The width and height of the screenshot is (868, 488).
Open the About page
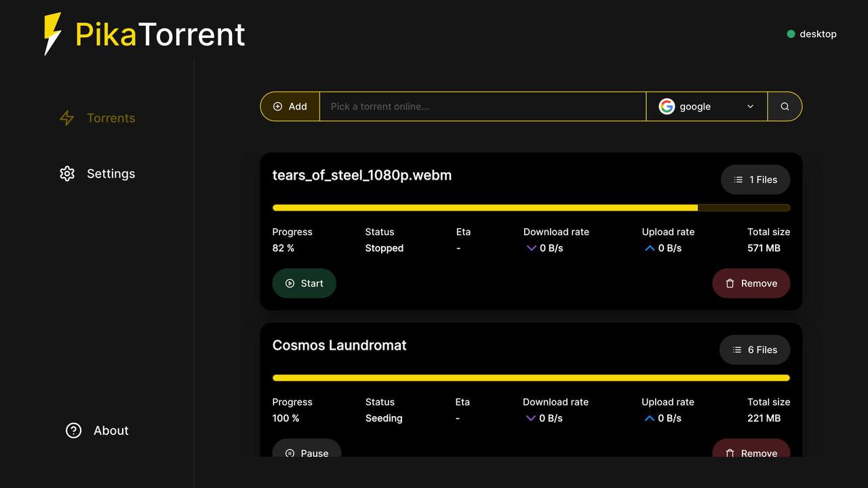[x=98, y=430]
